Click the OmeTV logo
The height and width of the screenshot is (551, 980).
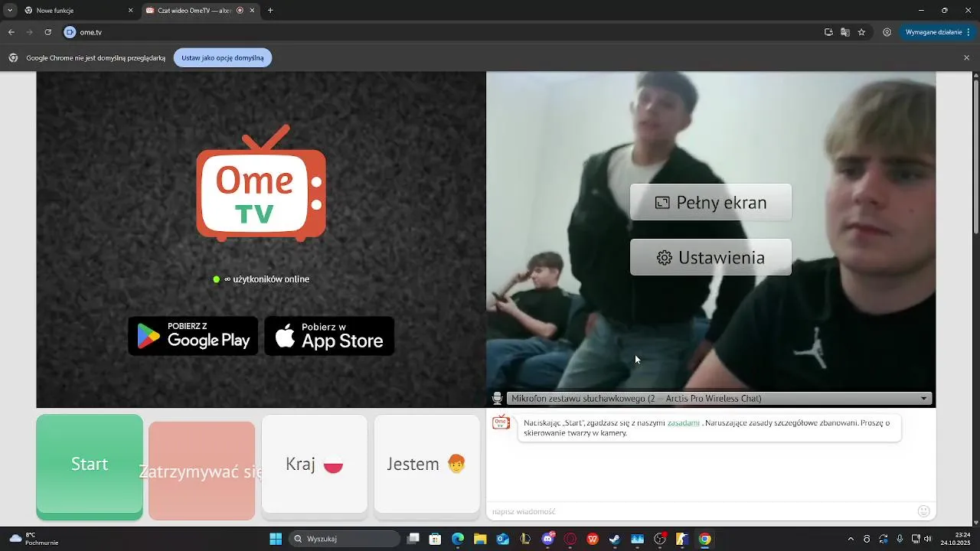[x=261, y=184]
